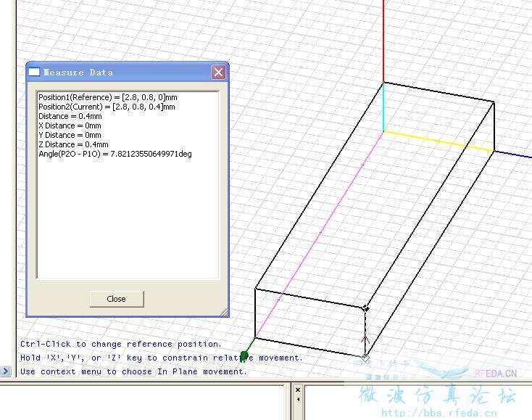Viewport: 532px width, 420px height.
Task: Select the 'Position2(Current) = [2.8, 0.8, 0.4]mm' line
Action: click(x=107, y=107)
